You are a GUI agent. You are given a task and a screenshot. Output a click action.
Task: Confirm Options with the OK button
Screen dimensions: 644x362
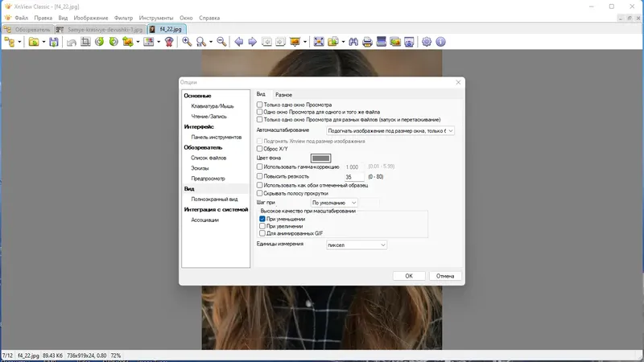[x=409, y=276]
